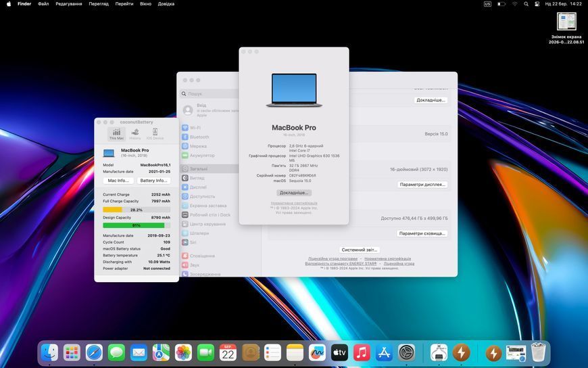Open Reminders app in the Dock
The image size is (588, 368).
(272, 352)
